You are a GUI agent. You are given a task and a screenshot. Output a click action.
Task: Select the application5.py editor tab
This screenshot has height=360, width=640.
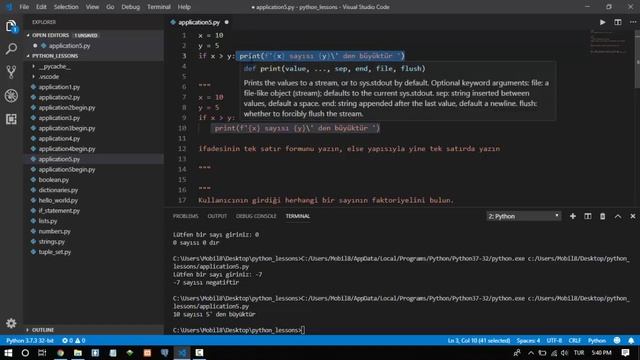point(200,22)
